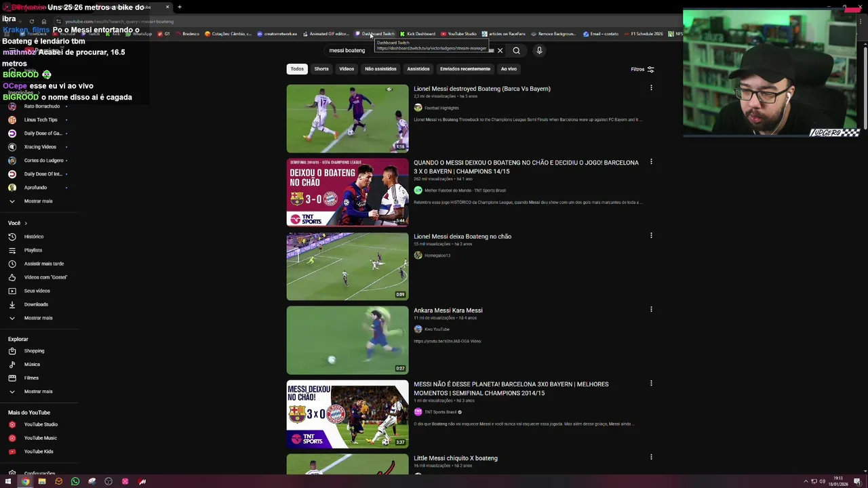Click Kwo YouTube channel avatar
This screenshot has height=488, width=868.
pos(418,329)
